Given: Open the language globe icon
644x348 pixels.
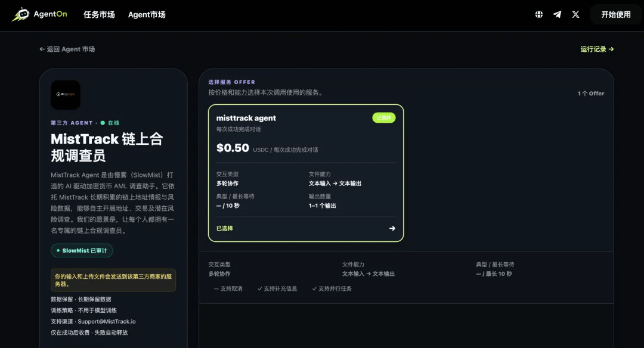Looking at the screenshot, I should pos(539,14).
